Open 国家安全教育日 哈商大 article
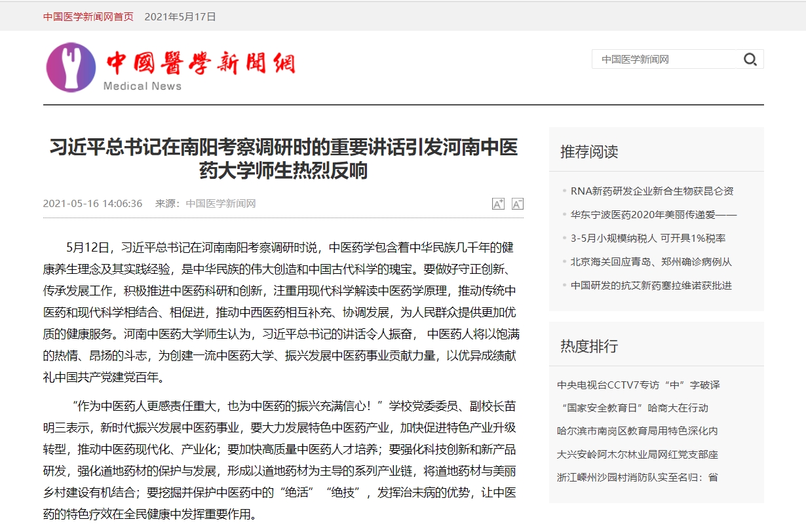Viewport: 806px width, 532px height. coord(634,408)
